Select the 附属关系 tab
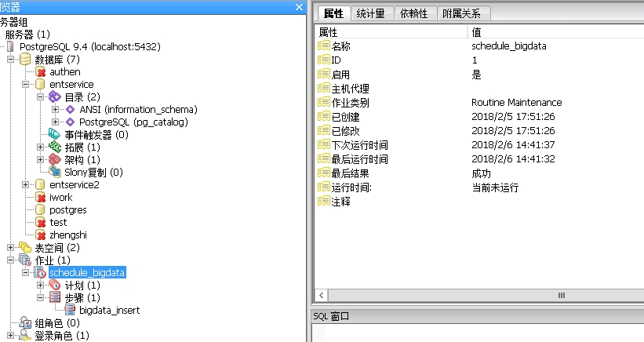644x342 pixels. pos(464,13)
